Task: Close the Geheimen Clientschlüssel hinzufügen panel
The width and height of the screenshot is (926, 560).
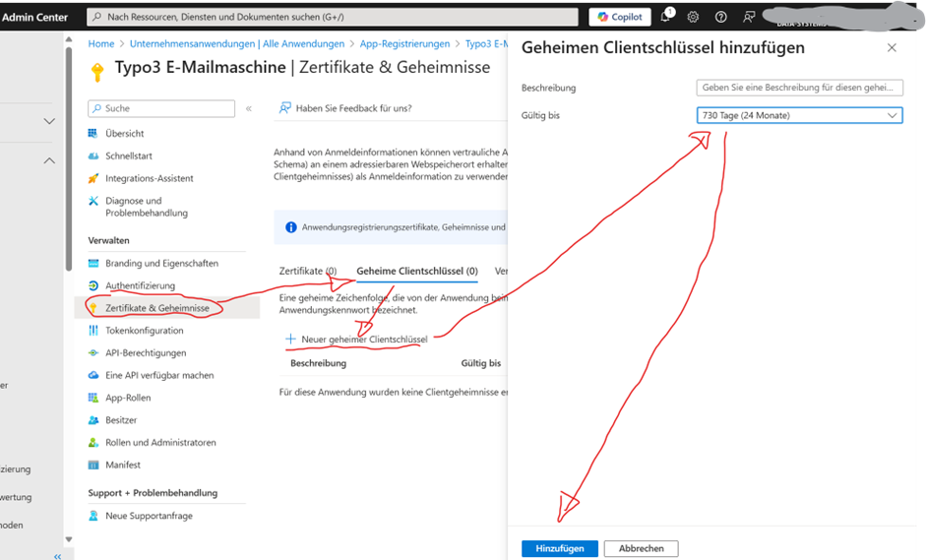Action: [x=892, y=48]
